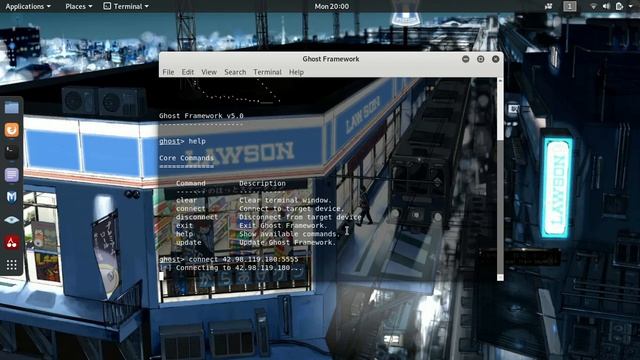The image size is (640, 360).
Task: Click the 'update' command name
Action: click(x=189, y=242)
